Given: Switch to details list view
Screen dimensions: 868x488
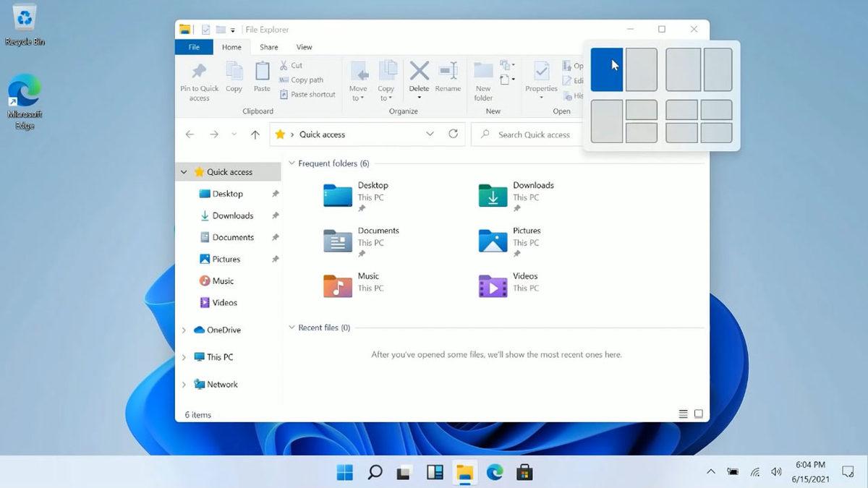Looking at the screenshot, I should (x=683, y=413).
